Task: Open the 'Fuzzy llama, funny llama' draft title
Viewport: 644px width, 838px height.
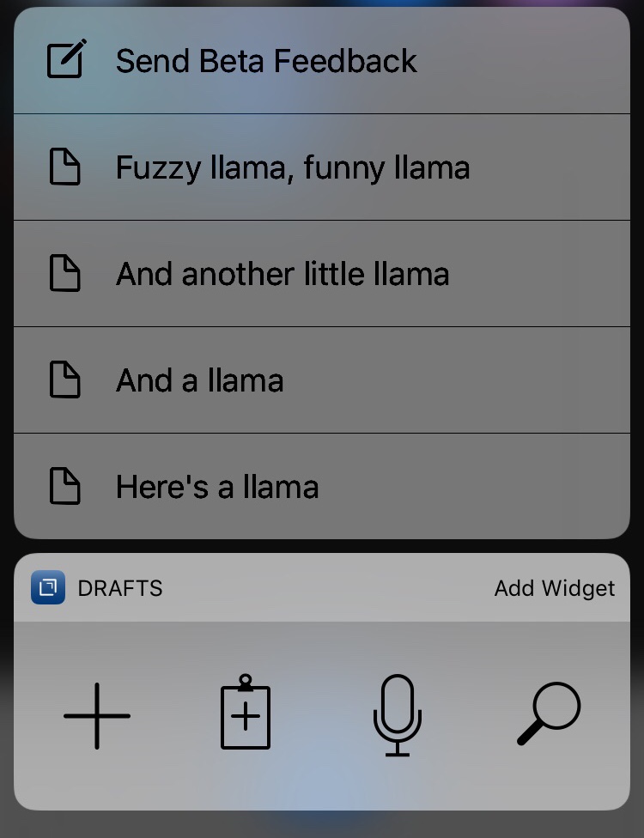Action: tap(293, 167)
